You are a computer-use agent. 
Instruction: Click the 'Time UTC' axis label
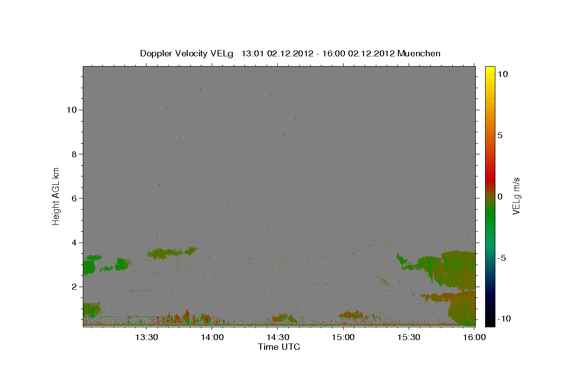(279, 347)
